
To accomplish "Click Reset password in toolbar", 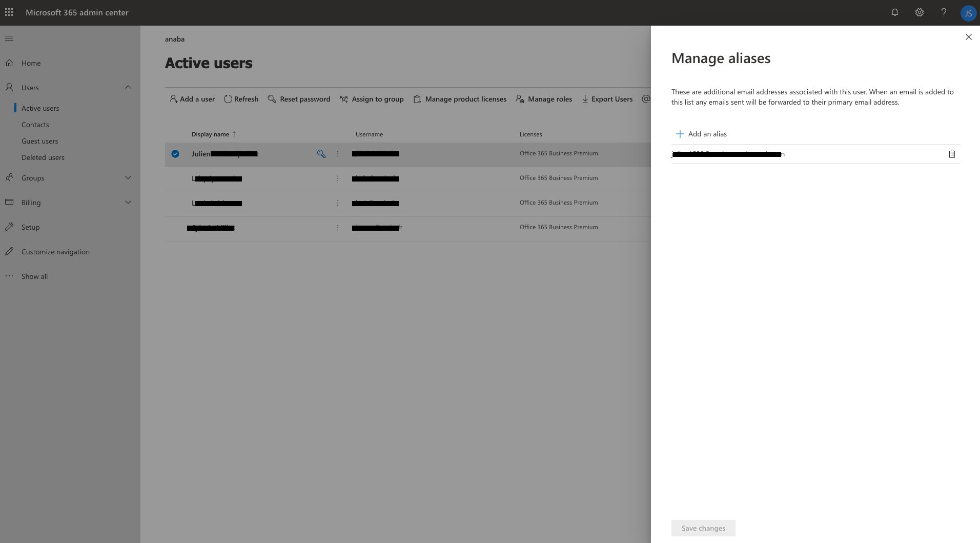I will pos(299,99).
